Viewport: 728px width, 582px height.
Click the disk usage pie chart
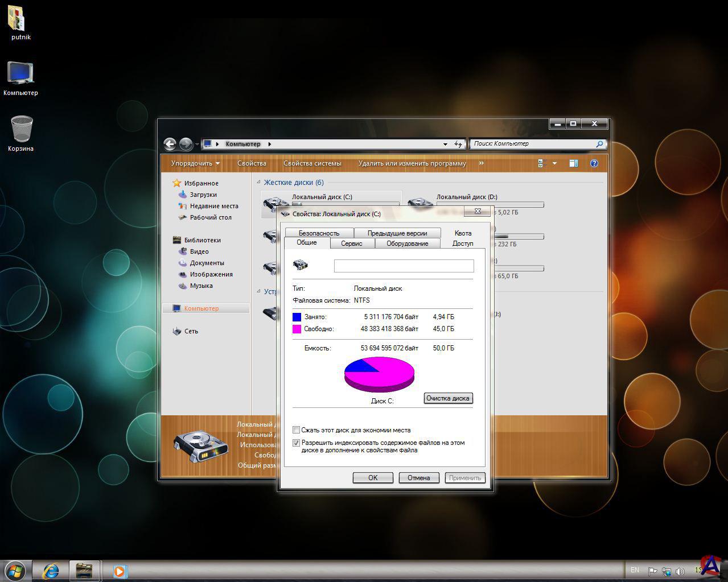point(379,374)
